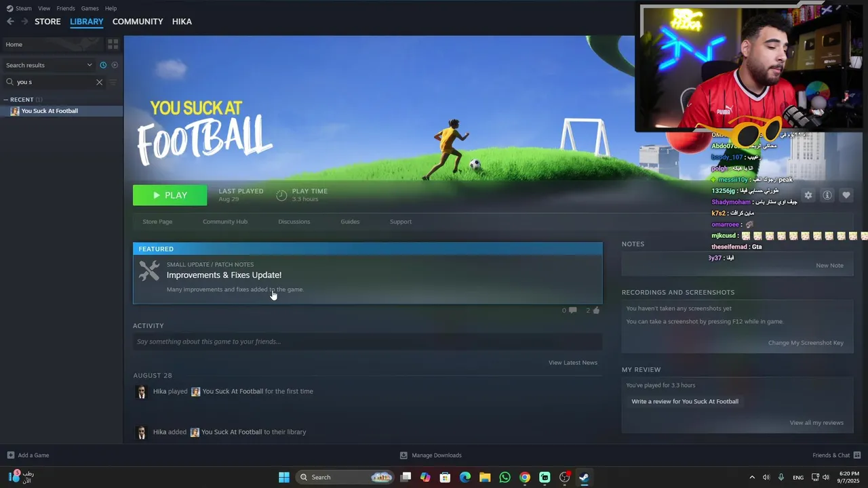Open WhatsApp from taskbar
Screen dimensions: 868x488
coord(505,477)
